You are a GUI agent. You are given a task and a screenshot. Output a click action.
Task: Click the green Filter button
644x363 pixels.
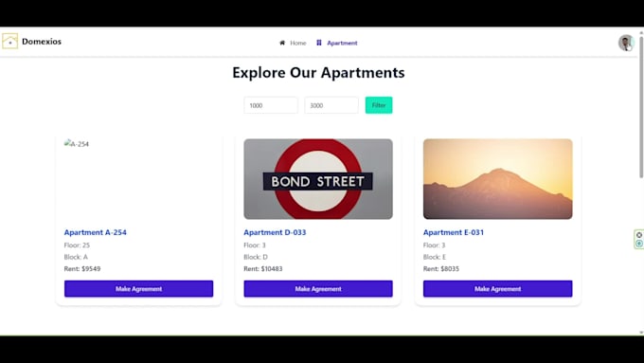tap(379, 105)
